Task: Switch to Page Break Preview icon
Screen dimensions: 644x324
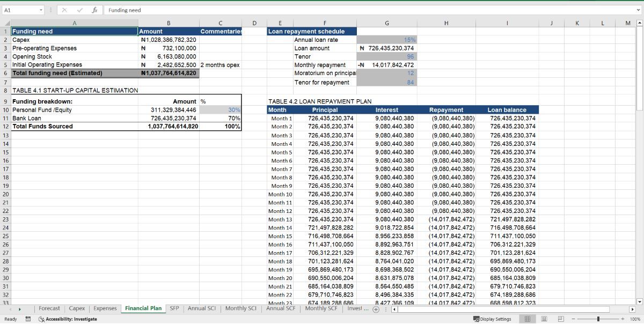Action: tap(561, 319)
